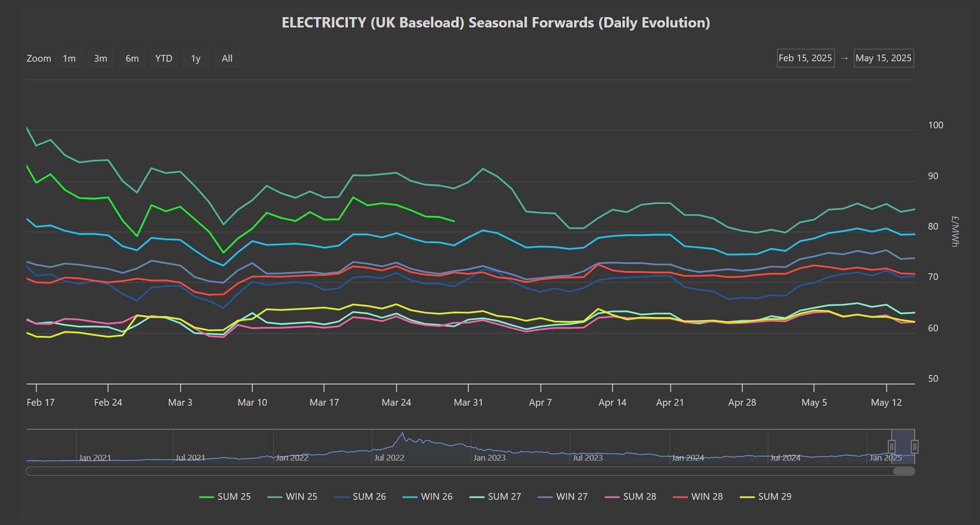This screenshot has height=525, width=980.
Task: Select the 1y zoom range
Action: (x=196, y=59)
